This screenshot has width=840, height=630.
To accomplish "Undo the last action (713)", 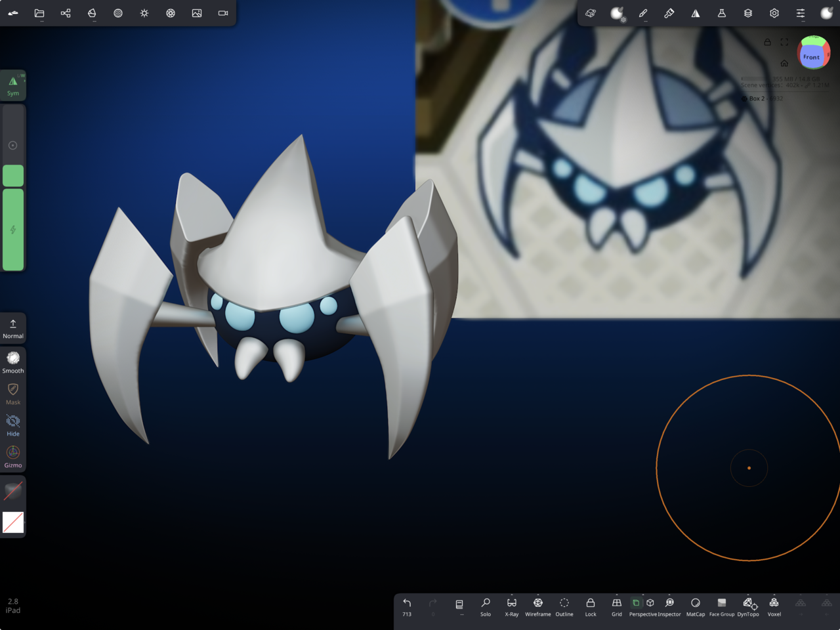I will (x=407, y=607).
